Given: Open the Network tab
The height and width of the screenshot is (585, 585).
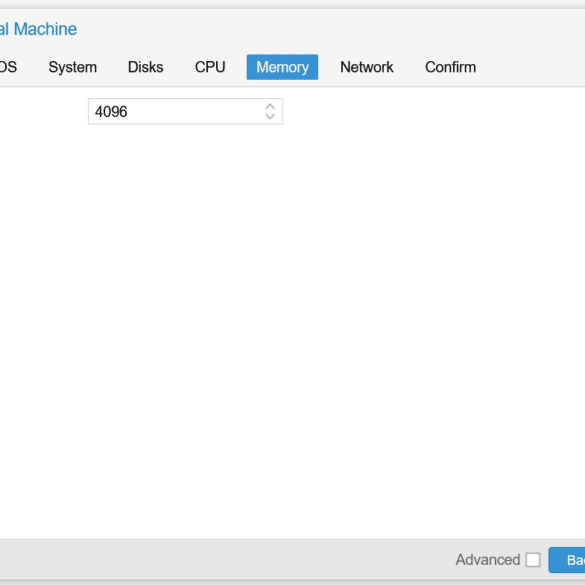Looking at the screenshot, I should (367, 67).
